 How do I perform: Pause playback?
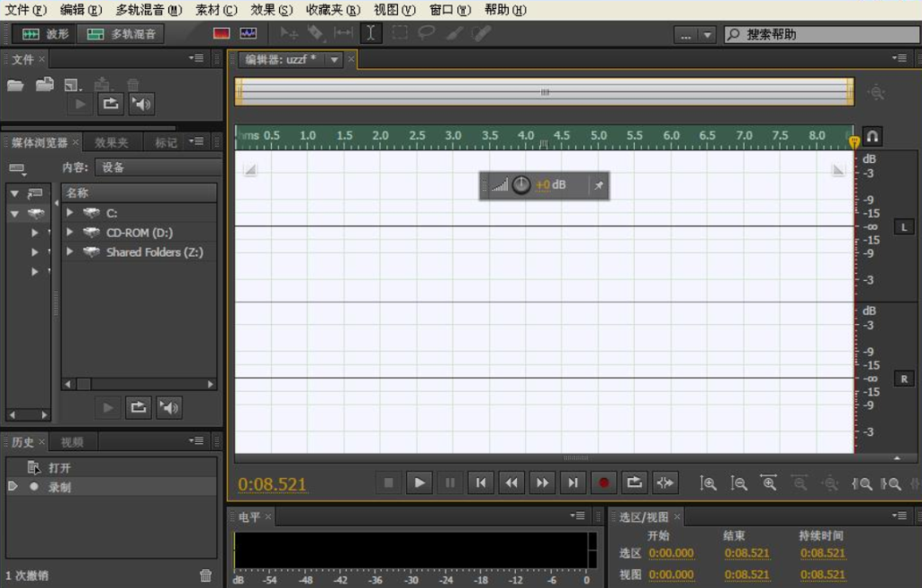coord(450,483)
